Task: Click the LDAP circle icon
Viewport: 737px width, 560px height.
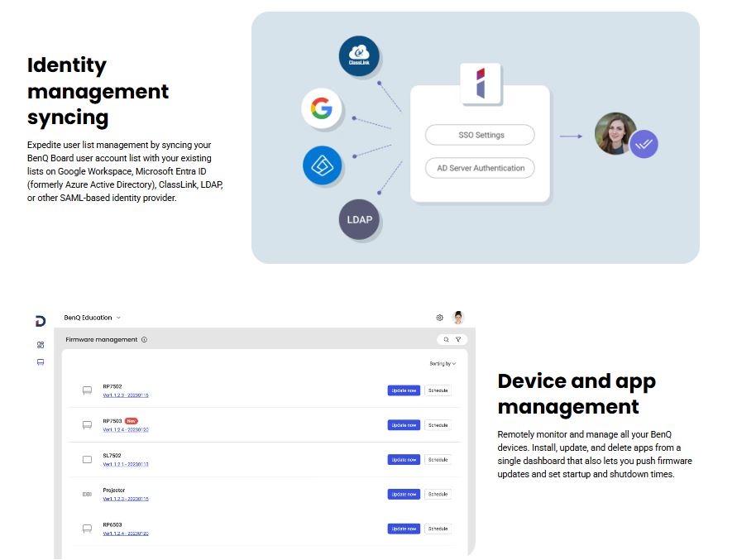Action: click(359, 219)
